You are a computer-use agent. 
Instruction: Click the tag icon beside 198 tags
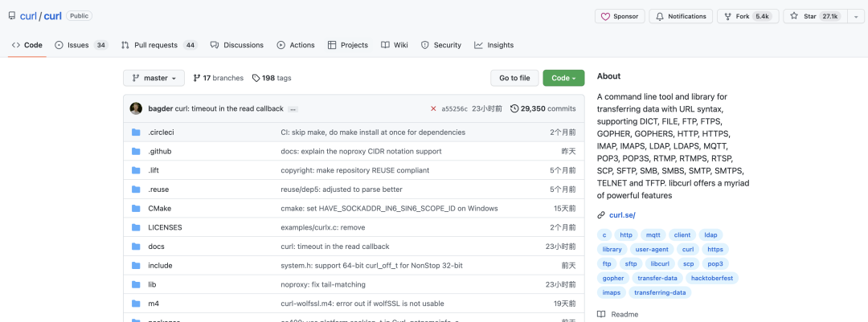(x=256, y=78)
